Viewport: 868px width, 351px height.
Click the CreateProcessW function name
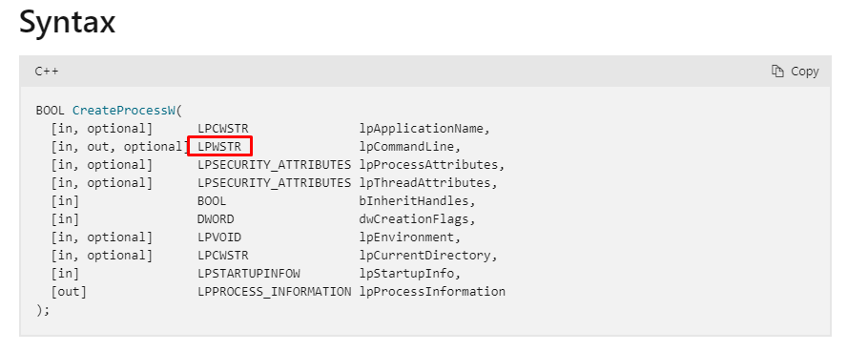click(x=124, y=111)
